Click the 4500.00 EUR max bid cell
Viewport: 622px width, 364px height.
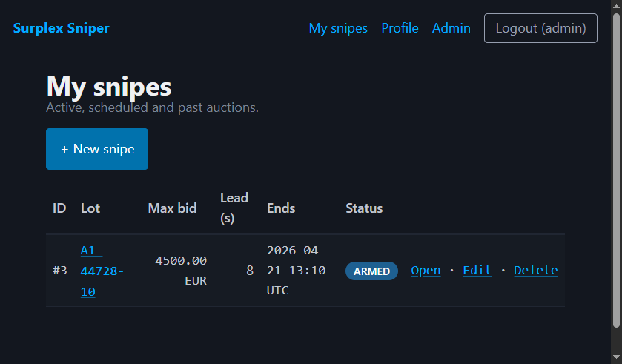pyautogui.click(x=180, y=271)
